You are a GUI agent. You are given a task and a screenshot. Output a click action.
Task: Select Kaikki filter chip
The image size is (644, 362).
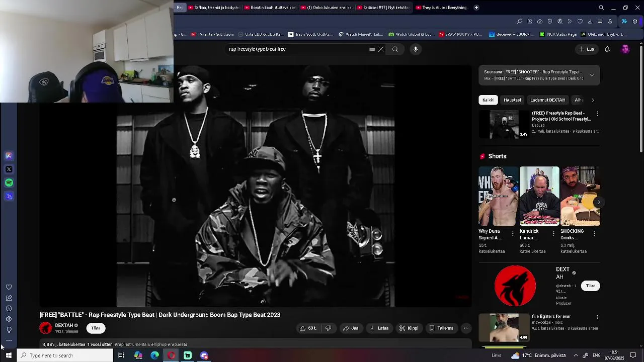click(x=489, y=100)
